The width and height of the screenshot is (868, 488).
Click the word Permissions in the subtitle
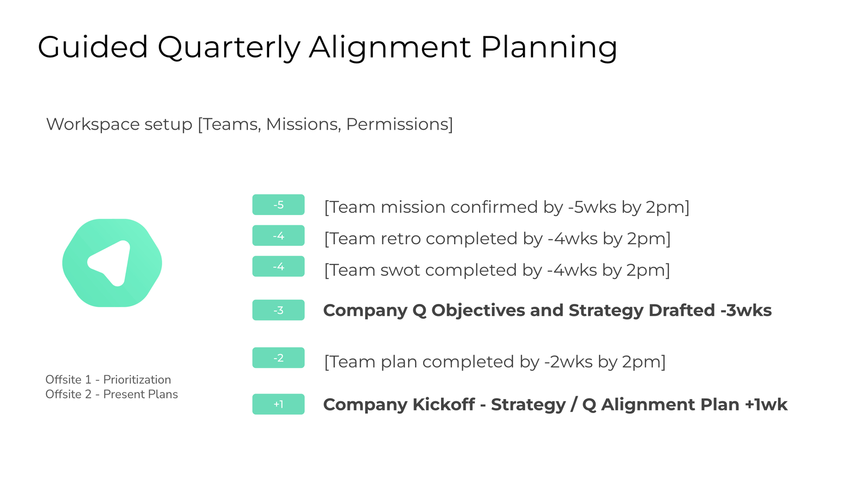click(398, 124)
